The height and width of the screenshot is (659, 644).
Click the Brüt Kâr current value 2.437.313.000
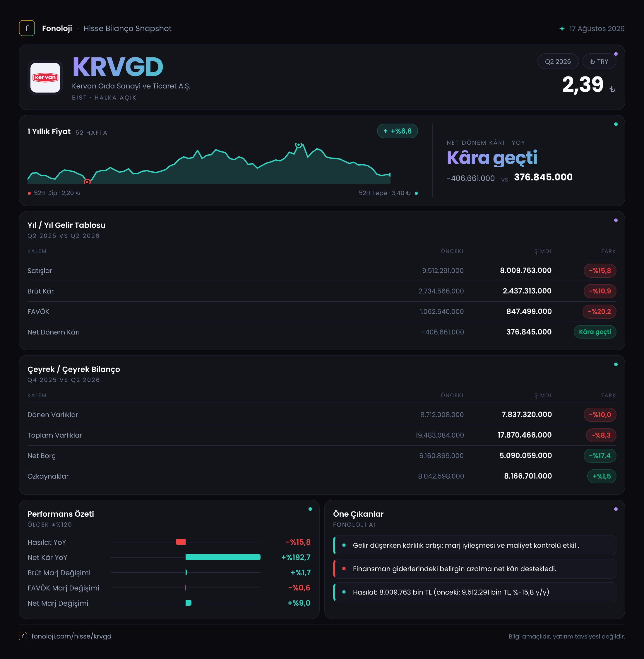click(527, 291)
